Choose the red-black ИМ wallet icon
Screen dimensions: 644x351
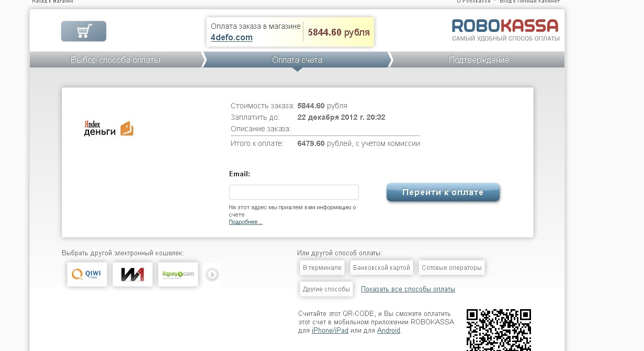coord(132,274)
